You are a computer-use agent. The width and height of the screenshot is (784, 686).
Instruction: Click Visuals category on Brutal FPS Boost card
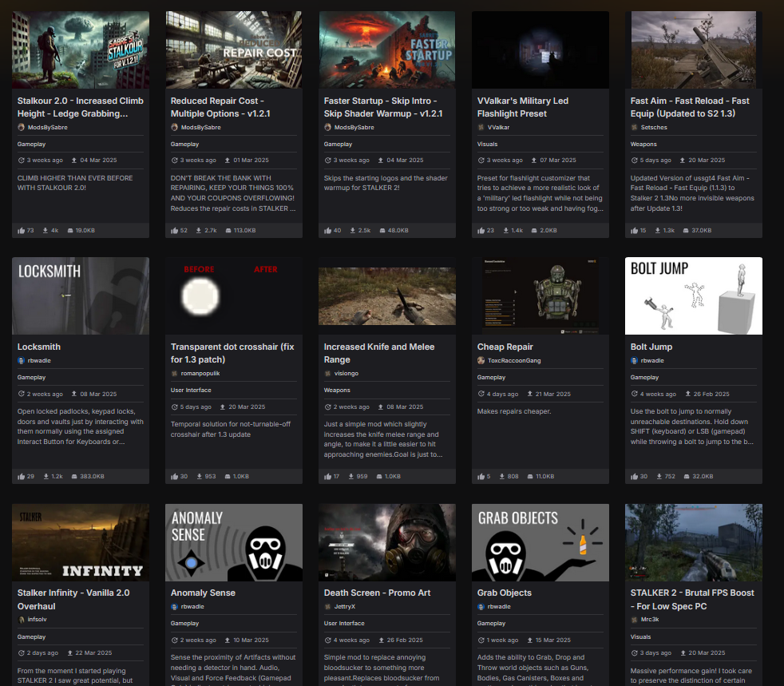pos(640,637)
